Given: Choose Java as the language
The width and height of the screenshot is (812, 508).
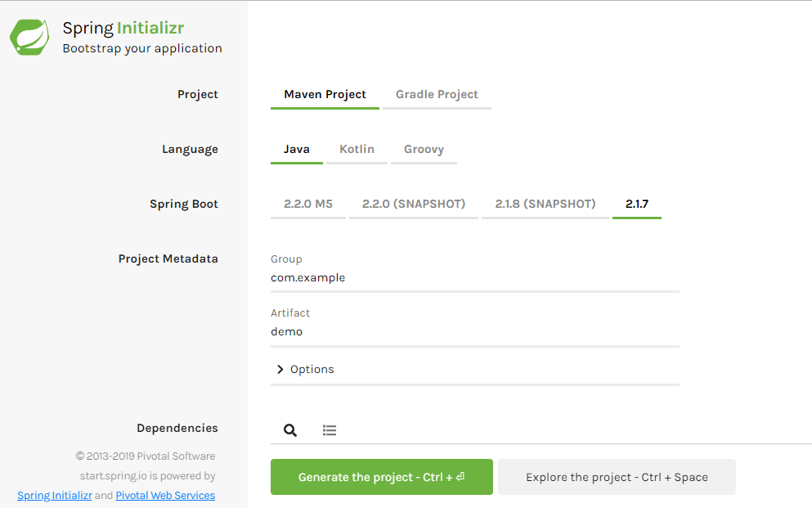Looking at the screenshot, I should coord(297,150).
